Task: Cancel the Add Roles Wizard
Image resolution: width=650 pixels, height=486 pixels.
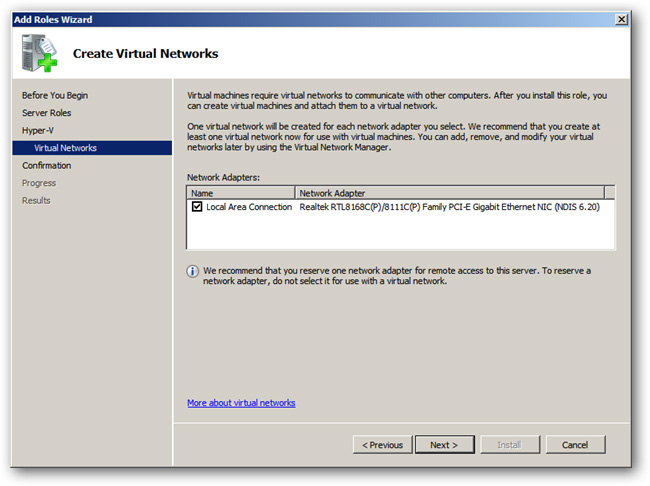Action: pyautogui.click(x=575, y=445)
